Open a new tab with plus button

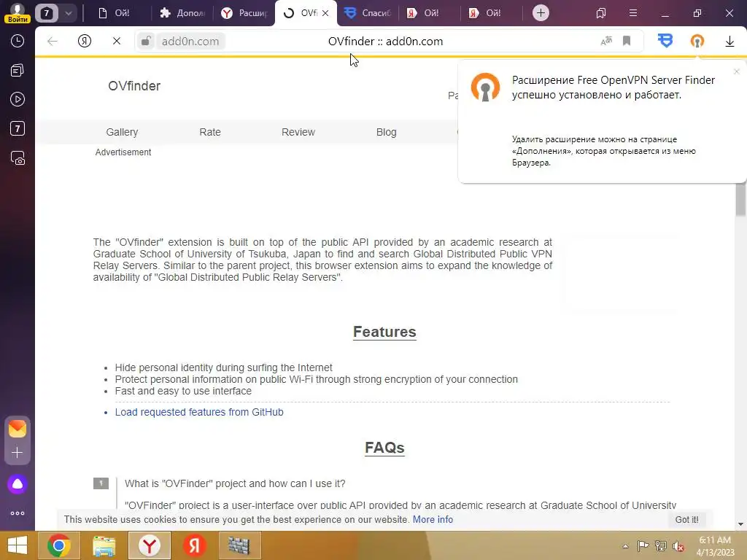click(x=541, y=13)
